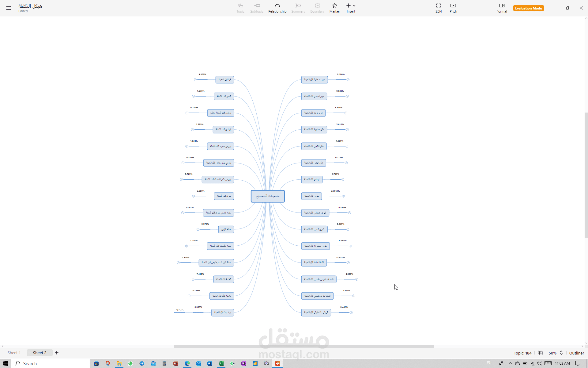Open Excel from the taskbar
This screenshot has width=588, height=368.
221,363
